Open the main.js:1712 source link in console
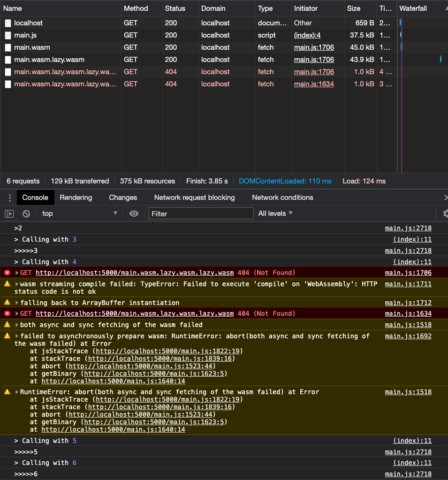This screenshot has height=480, width=448. pos(408,303)
